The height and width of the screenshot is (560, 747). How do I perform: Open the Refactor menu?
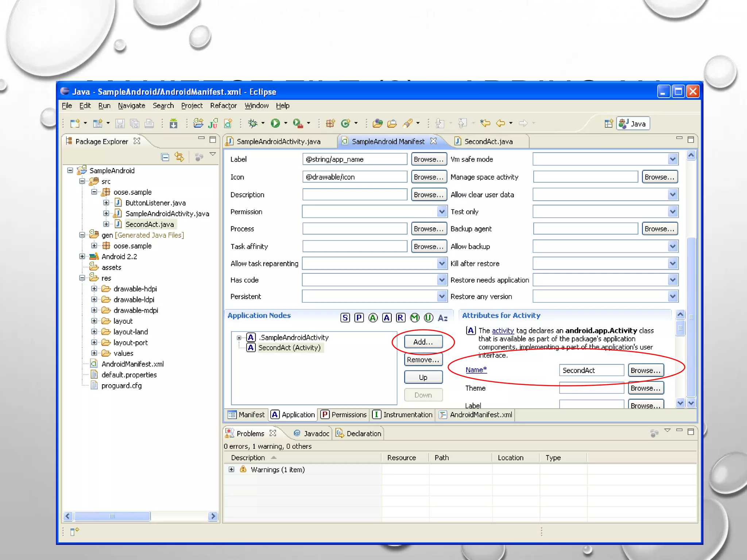click(223, 105)
